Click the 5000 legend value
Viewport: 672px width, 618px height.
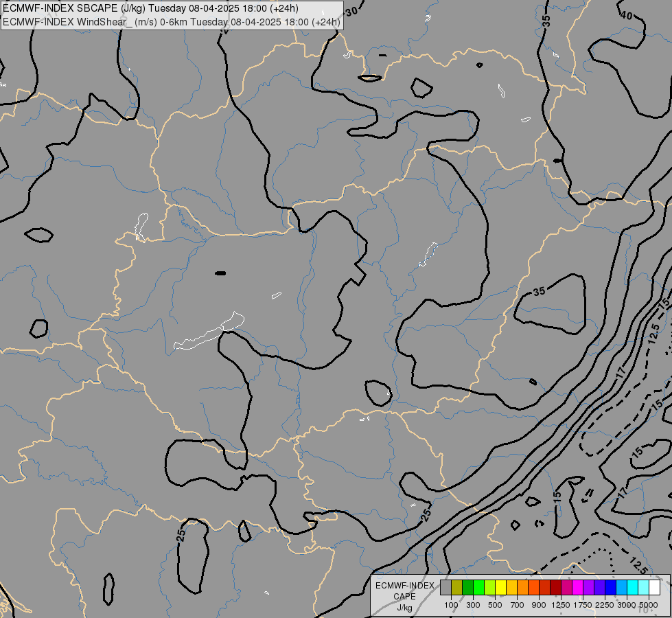[x=648, y=605]
